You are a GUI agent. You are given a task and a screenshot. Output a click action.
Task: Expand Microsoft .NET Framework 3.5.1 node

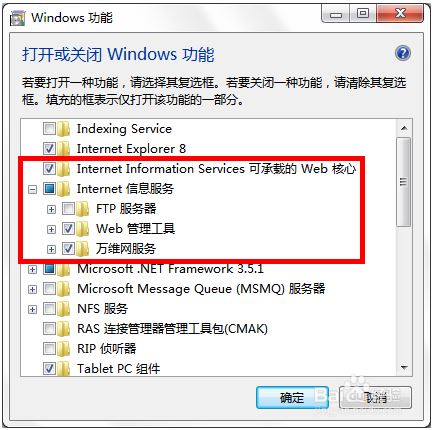coord(32,269)
